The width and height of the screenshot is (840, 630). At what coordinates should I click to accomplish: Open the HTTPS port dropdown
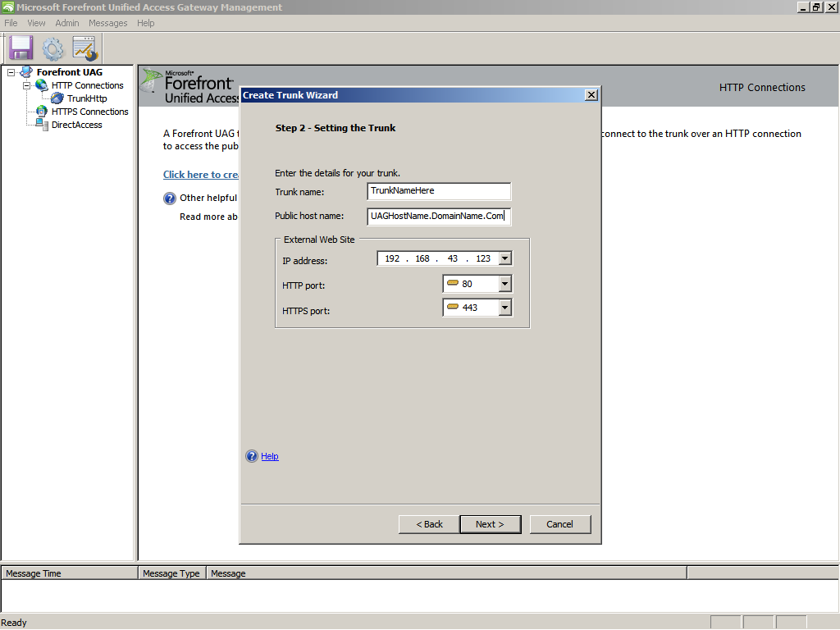[x=504, y=308]
